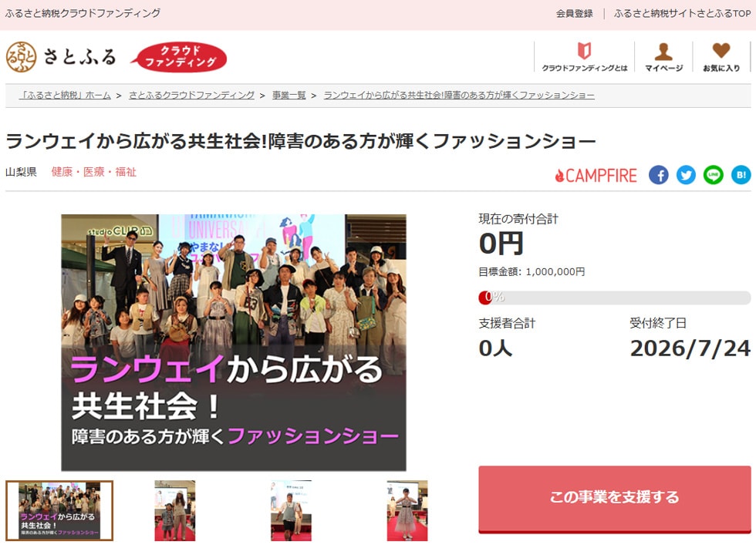Click the project title breadcrumb link
The height and width of the screenshot is (545, 756).
[x=458, y=95]
